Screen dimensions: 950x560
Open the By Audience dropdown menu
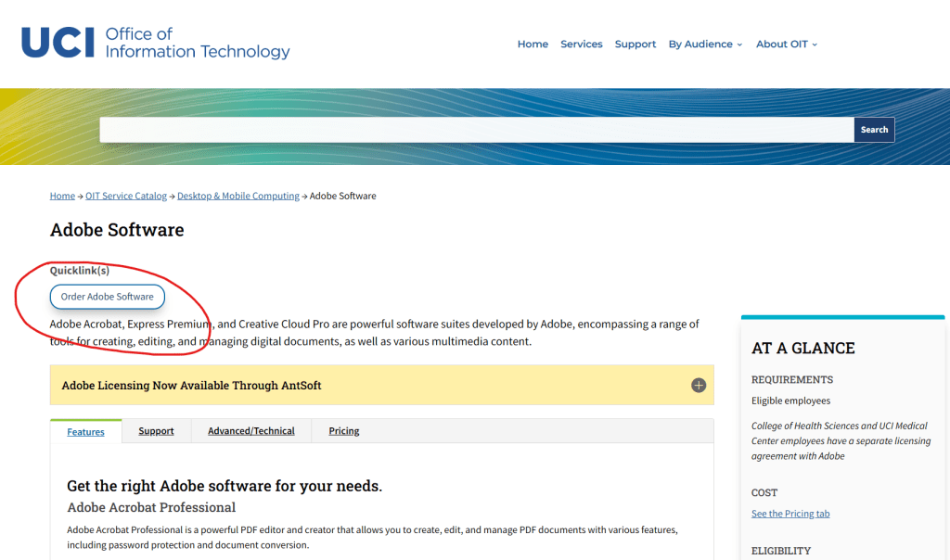click(705, 45)
